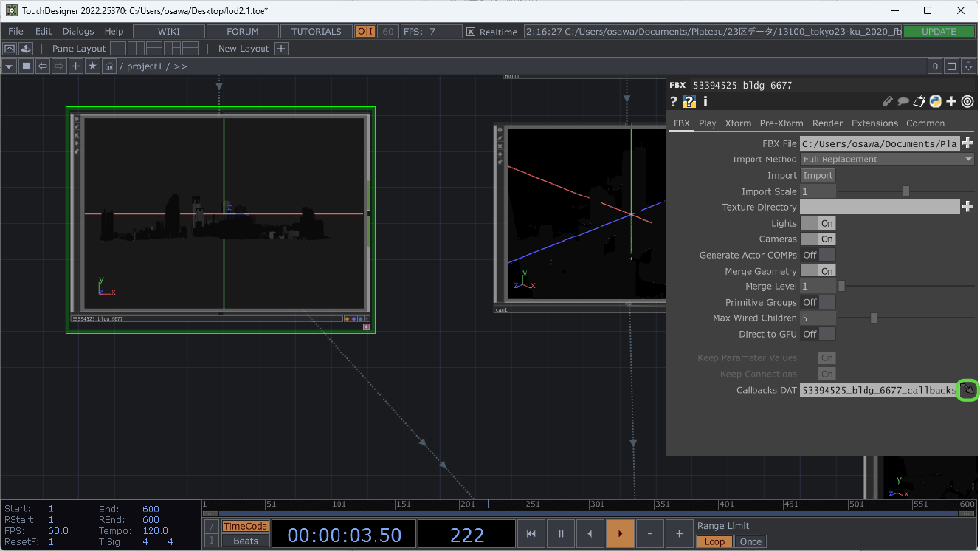Image resolution: width=980 pixels, height=551 pixels.
Task: Click the downward arrow at path bar right end
Action: pyautogui.click(x=969, y=66)
